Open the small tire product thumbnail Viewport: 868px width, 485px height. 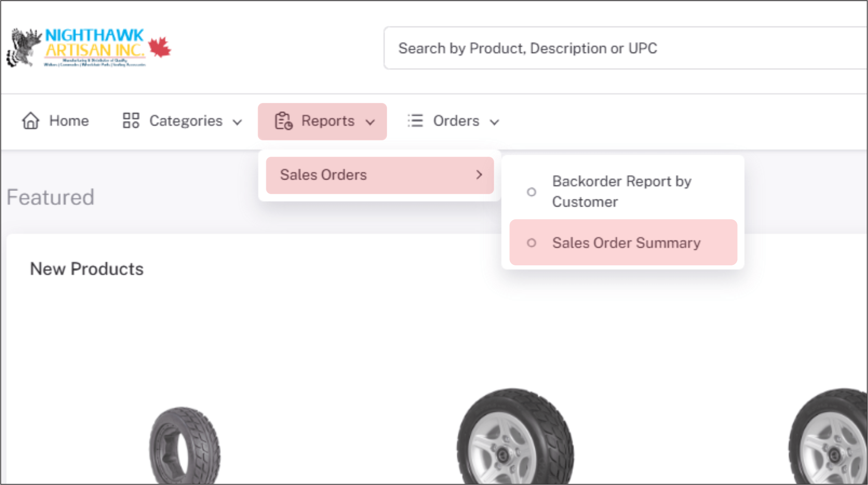(185, 446)
